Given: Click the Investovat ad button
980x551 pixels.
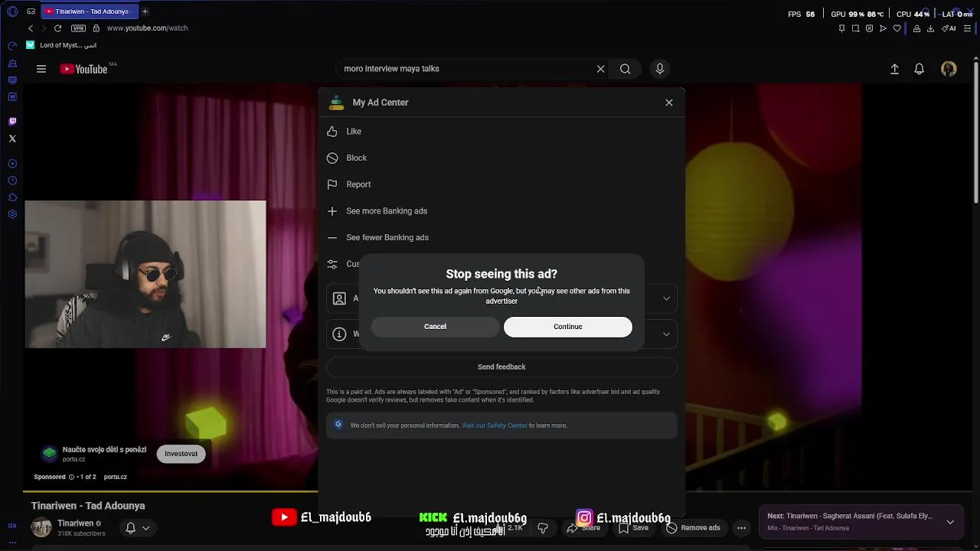Looking at the screenshot, I should point(181,454).
